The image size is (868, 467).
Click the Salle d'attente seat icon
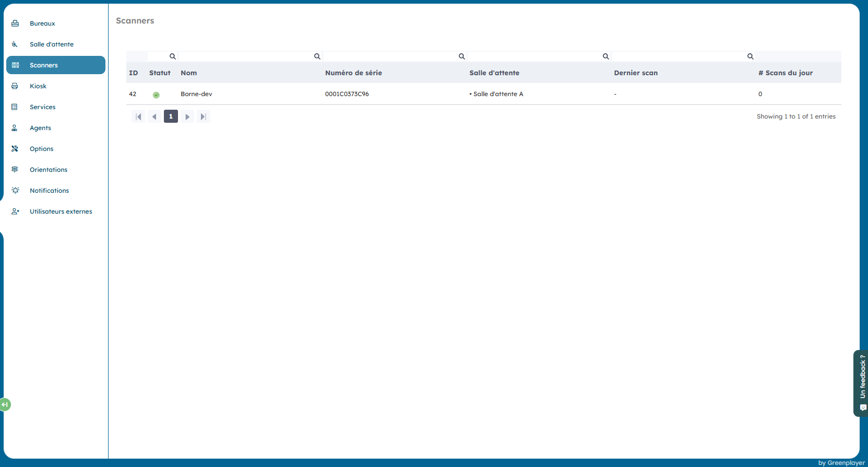click(15, 44)
